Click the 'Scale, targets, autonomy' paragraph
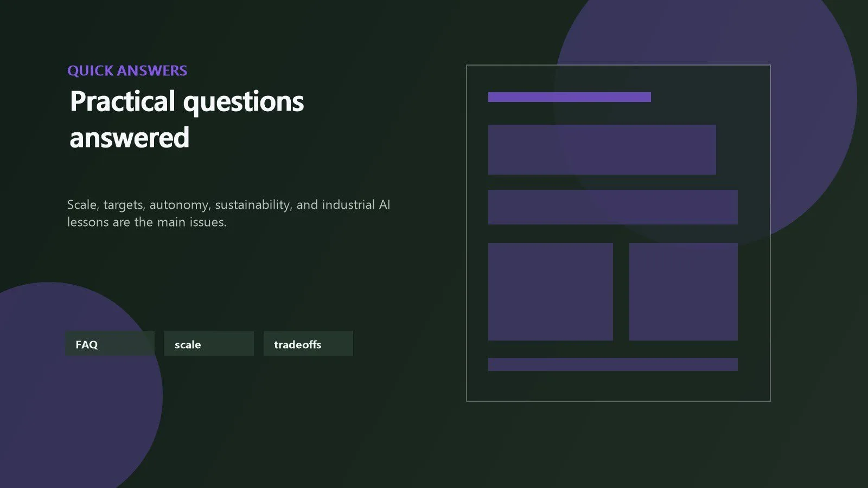The height and width of the screenshot is (488, 868). point(228,213)
